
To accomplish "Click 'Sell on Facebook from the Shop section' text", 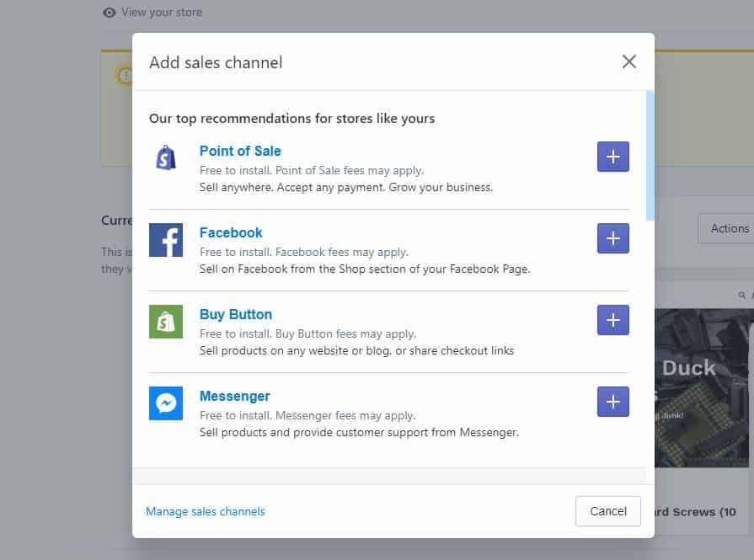I will (365, 269).
